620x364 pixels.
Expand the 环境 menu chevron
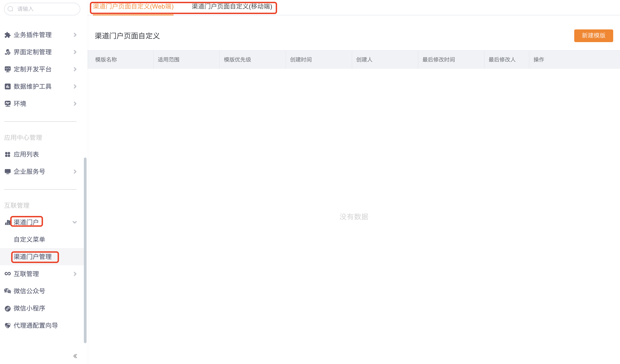tap(75, 104)
